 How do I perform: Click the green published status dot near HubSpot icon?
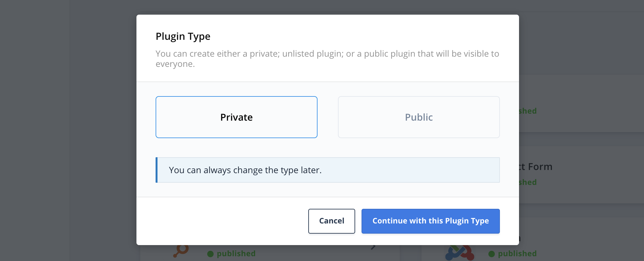click(211, 253)
